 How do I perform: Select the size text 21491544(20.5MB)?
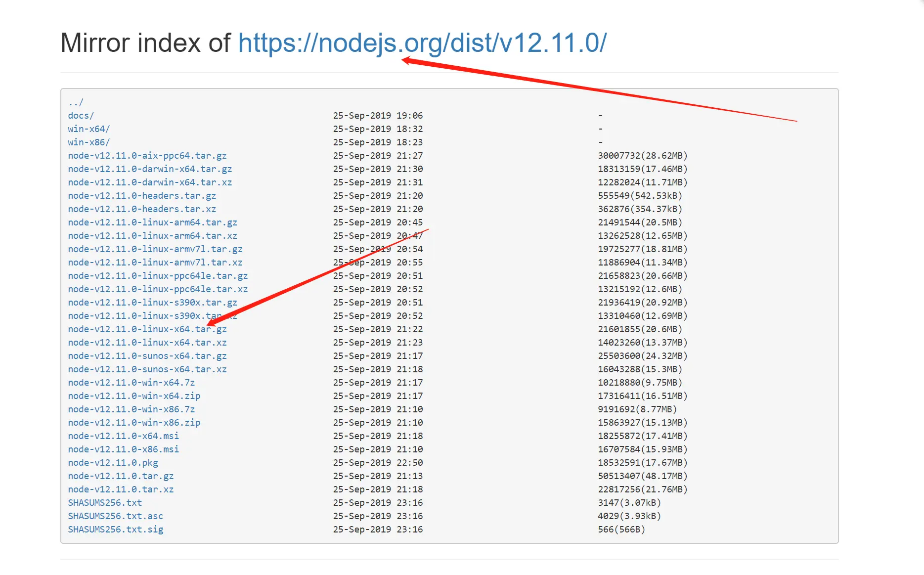(640, 222)
